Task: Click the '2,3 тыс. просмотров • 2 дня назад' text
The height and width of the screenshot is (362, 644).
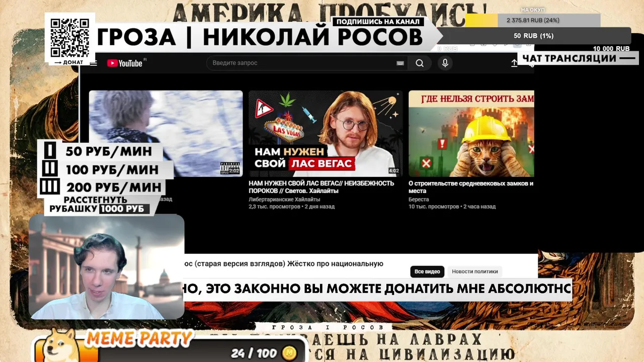Action: [x=291, y=207]
